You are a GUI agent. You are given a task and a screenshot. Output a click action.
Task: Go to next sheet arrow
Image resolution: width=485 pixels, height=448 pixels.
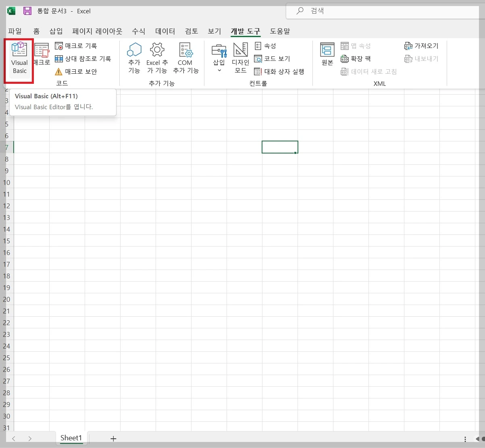(30, 438)
